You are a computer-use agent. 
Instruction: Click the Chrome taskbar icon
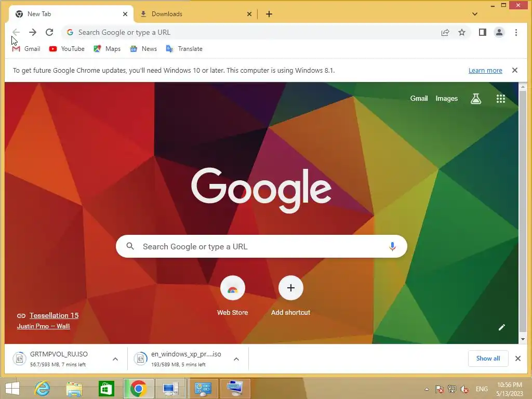(138, 389)
